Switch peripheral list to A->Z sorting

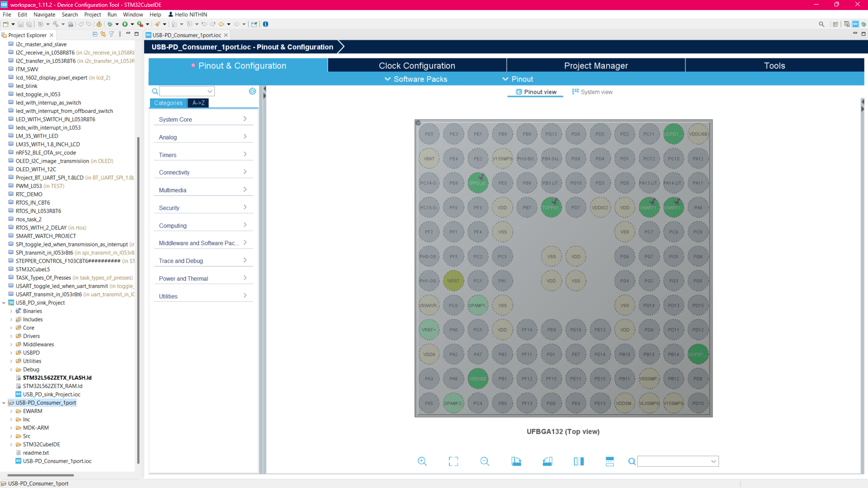[x=198, y=103]
